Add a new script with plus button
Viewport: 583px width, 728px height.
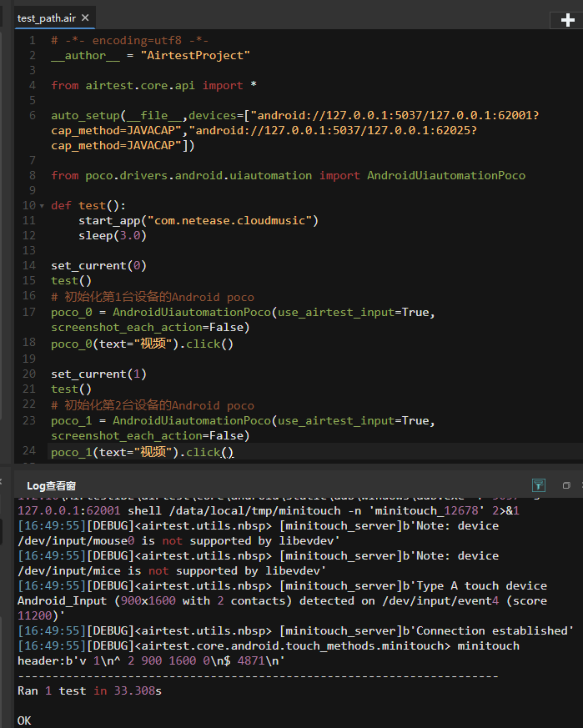click(x=567, y=20)
